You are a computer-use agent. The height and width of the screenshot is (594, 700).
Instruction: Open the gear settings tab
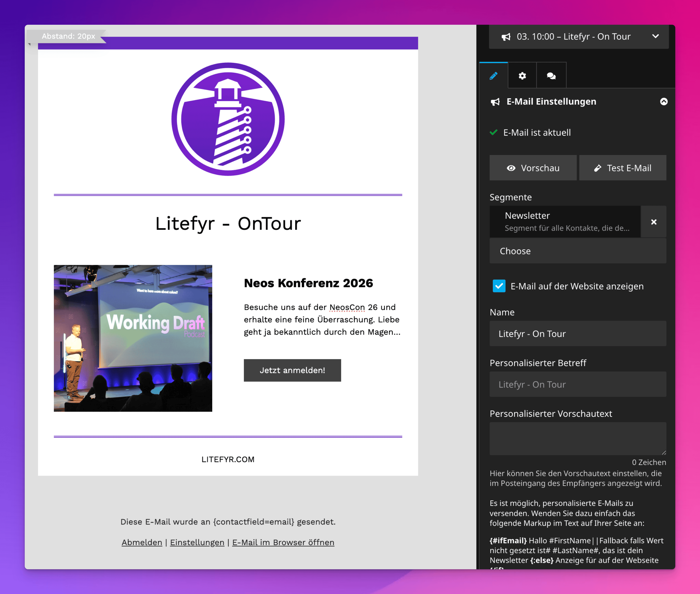pyautogui.click(x=522, y=76)
